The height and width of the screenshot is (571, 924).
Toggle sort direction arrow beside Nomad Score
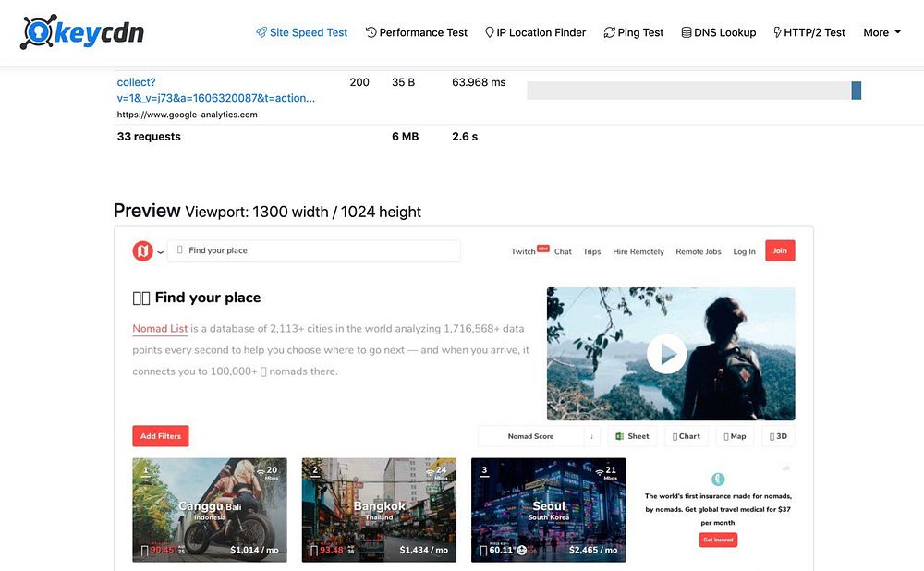pyautogui.click(x=591, y=436)
